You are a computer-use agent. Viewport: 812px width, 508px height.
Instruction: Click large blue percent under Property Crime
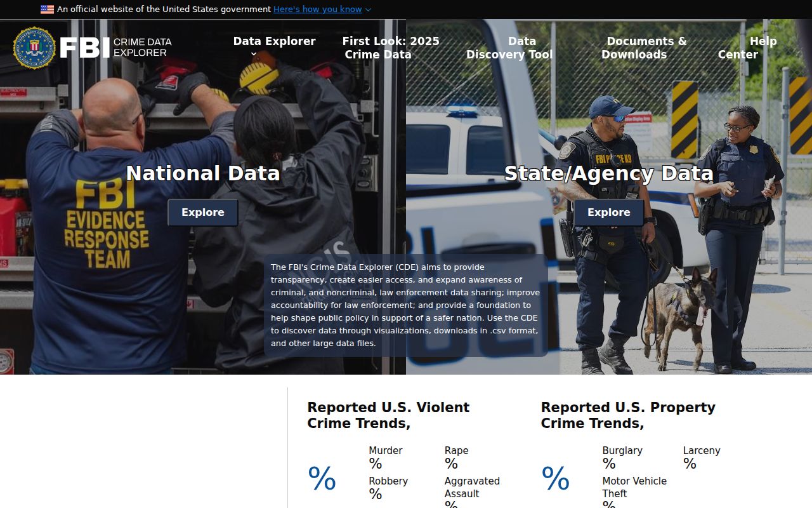(x=555, y=479)
